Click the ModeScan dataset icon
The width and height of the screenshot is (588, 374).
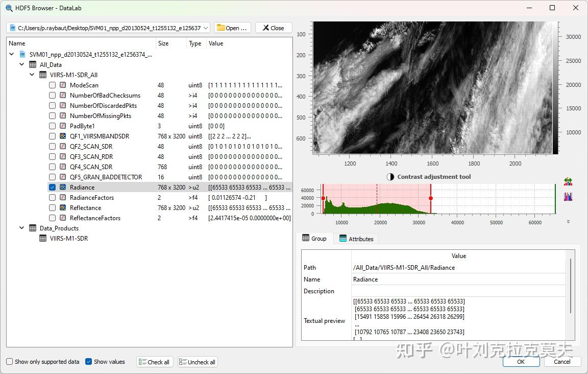point(63,85)
